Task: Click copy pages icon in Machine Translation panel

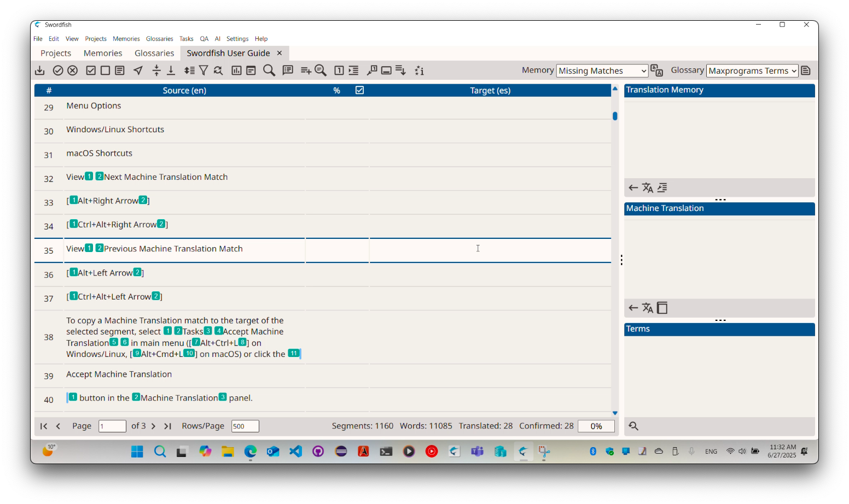Action: pyautogui.click(x=662, y=308)
